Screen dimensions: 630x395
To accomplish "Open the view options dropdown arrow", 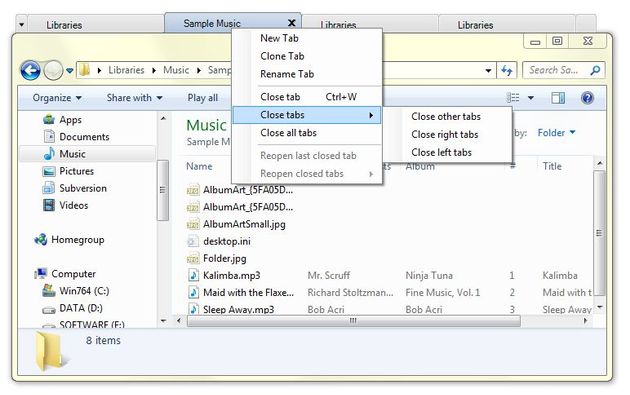I will coord(531,98).
